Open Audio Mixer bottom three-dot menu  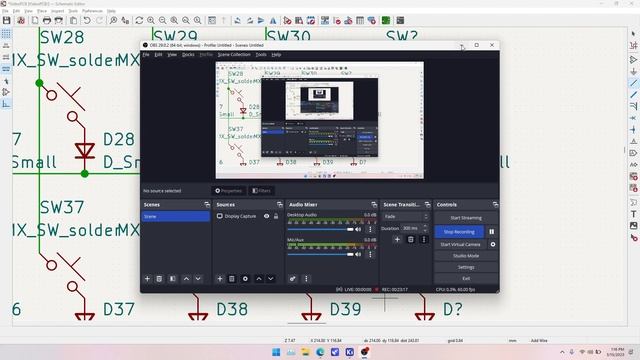click(x=306, y=279)
